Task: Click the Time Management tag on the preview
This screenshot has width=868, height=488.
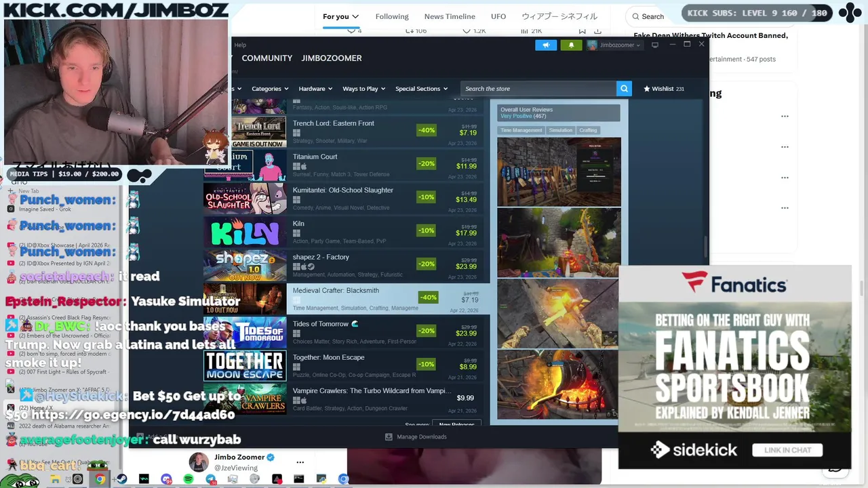Action: [521, 130]
